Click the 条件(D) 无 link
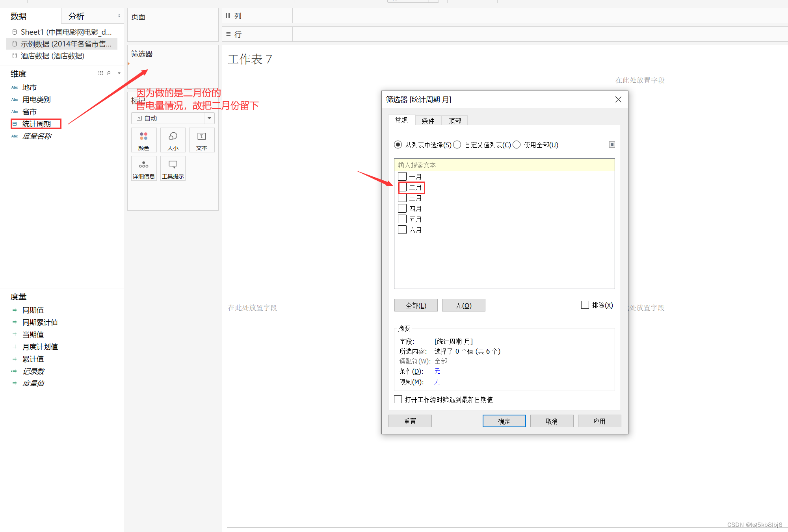The image size is (788, 532). [437, 371]
